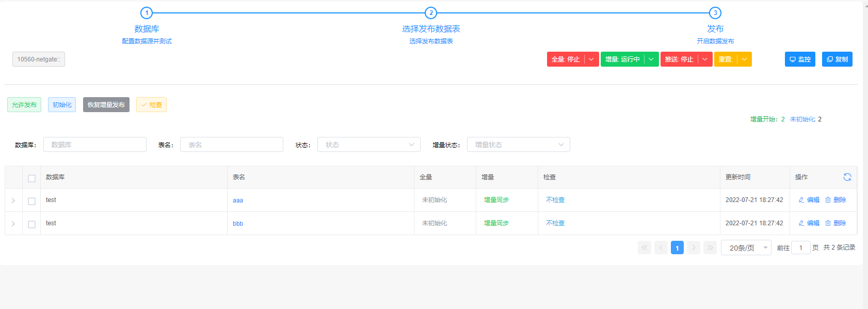Expand the aaa row details

13,200
